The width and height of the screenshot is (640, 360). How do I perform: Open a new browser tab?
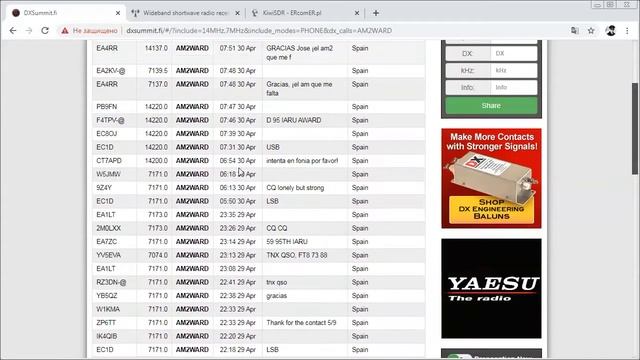pyautogui.click(x=376, y=13)
